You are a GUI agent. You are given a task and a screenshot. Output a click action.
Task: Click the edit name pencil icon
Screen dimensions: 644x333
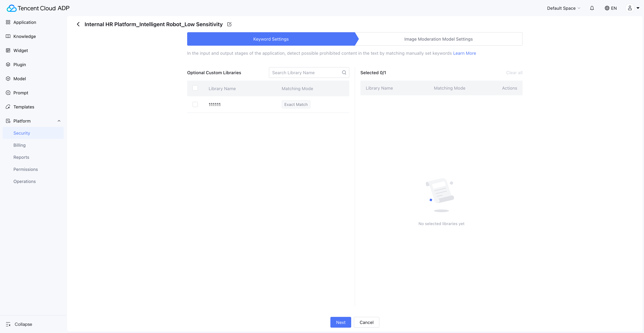coord(229,24)
